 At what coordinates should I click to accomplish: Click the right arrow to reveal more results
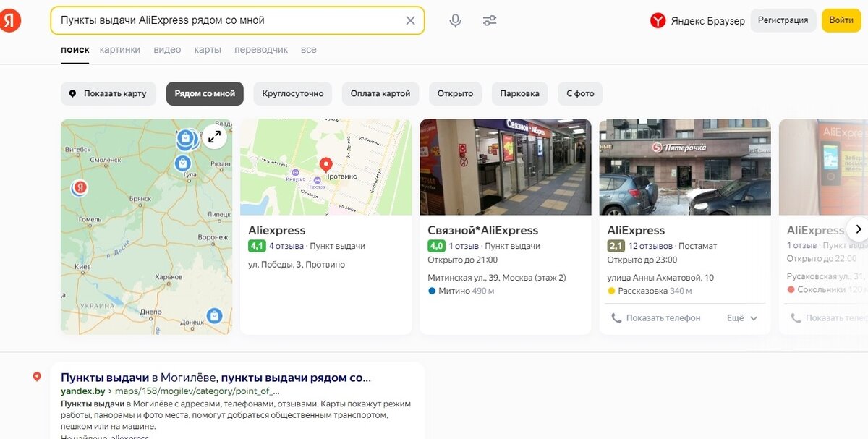[x=858, y=229]
